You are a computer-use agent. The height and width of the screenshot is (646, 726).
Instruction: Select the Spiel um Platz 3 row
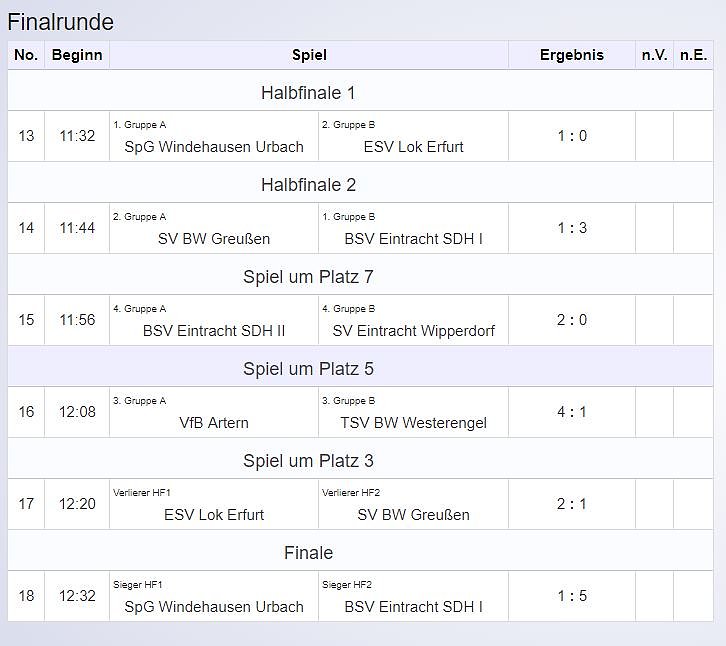[x=308, y=461]
